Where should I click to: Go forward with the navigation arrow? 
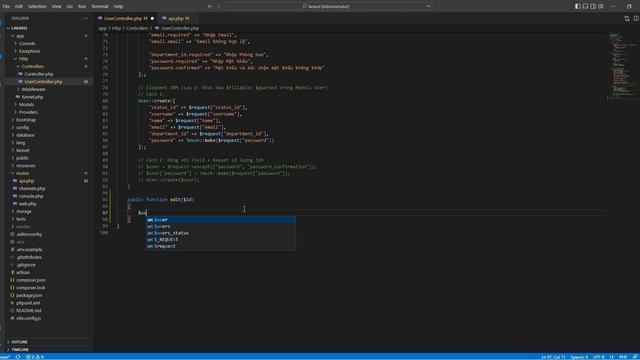click(x=218, y=7)
